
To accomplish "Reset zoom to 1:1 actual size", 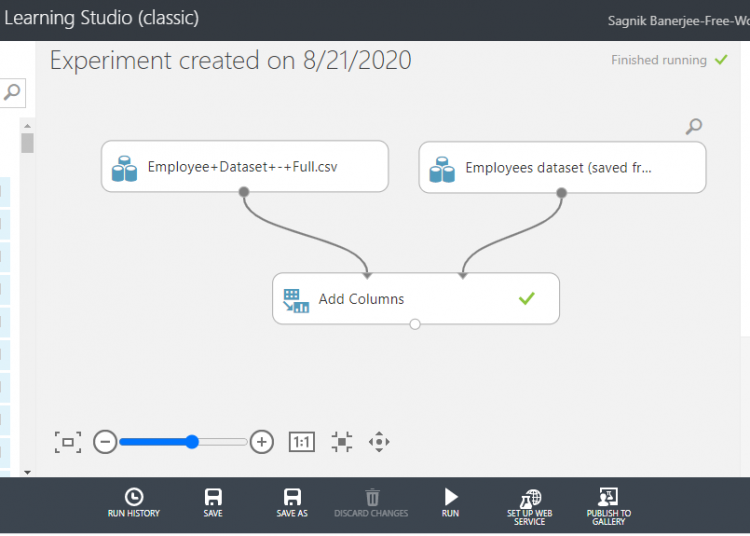I will 301,442.
